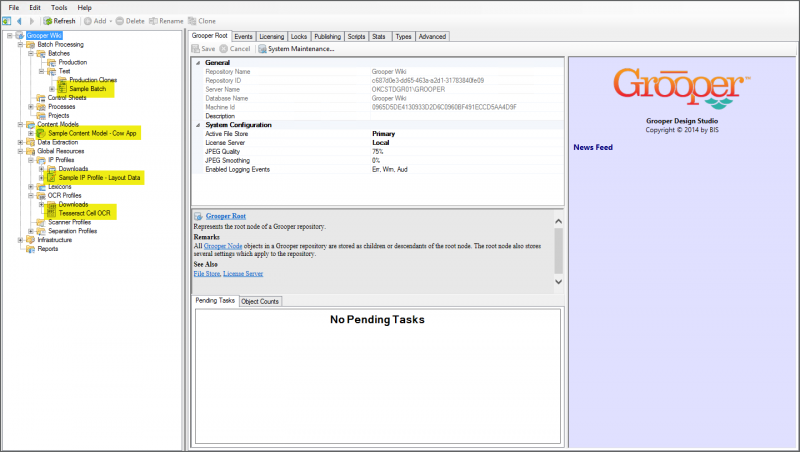Open the License Server link

[x=243, y=274]
